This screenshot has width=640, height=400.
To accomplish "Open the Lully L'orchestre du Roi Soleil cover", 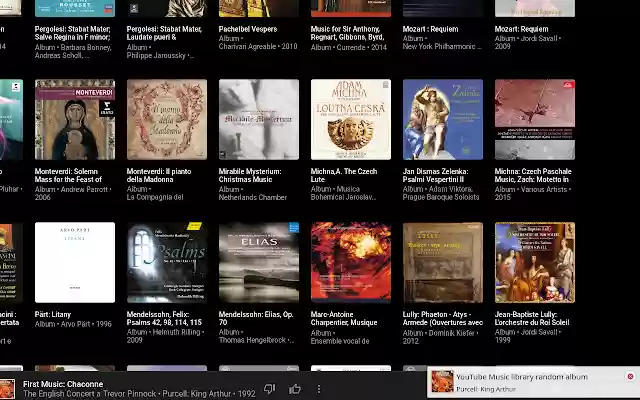I will tap(535, 262).
